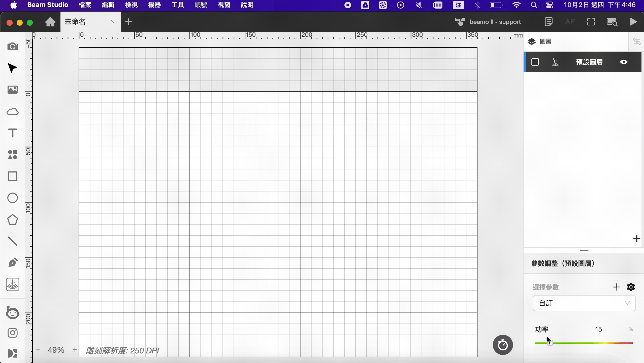The image size is (644, 363).
Task: Open the camera preview tool
Action: click(x=12, y=47)
